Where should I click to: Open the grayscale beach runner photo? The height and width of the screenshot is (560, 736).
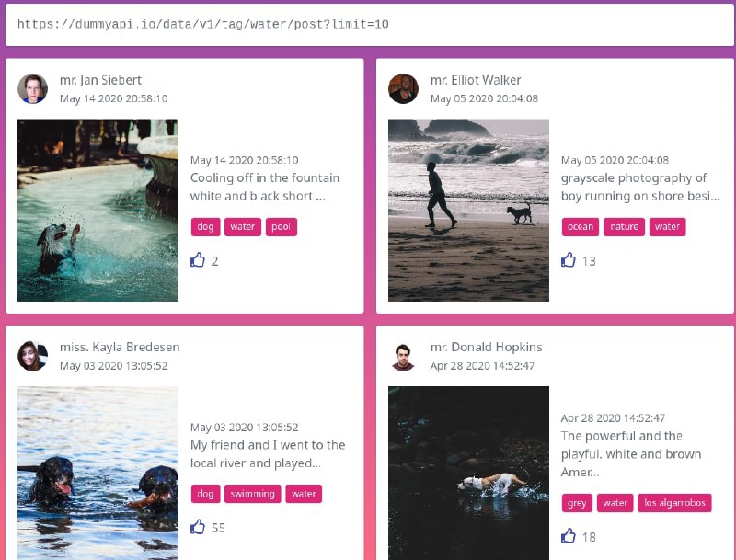[468, 211]
